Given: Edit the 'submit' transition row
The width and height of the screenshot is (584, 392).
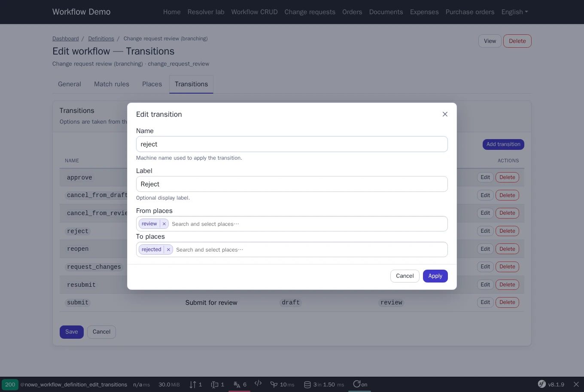Looking at the screenshot, I should tap(485, 302).
